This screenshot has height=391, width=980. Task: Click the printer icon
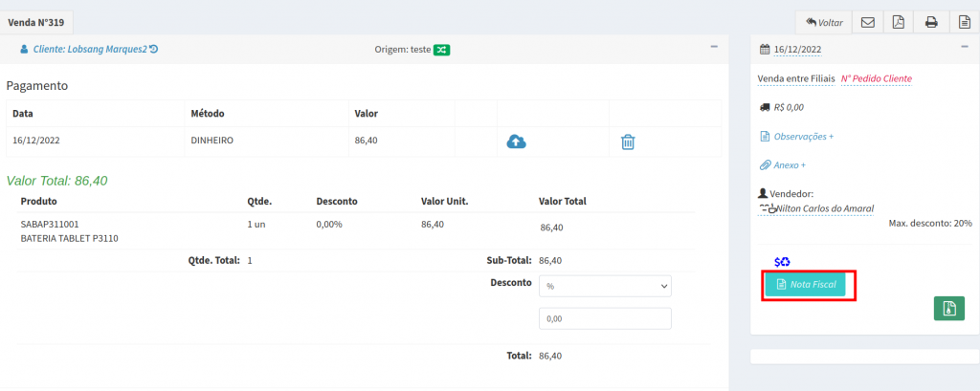[x=930, y=22]
